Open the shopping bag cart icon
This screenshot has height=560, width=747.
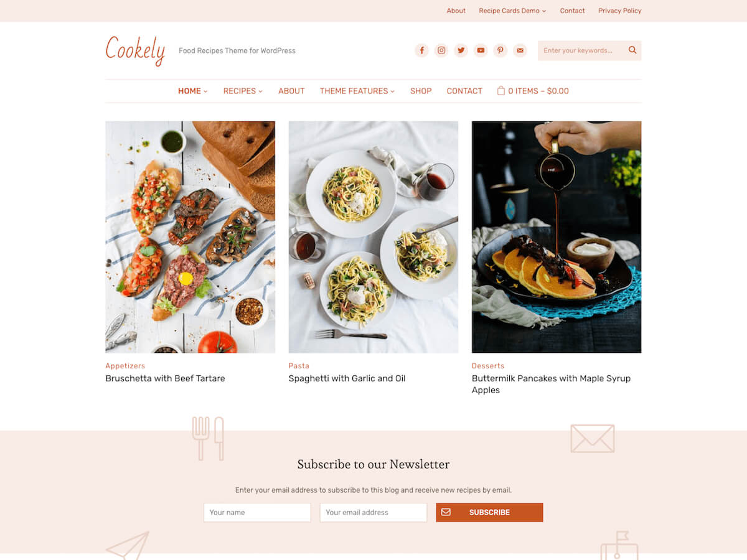[x=501, y=91]
